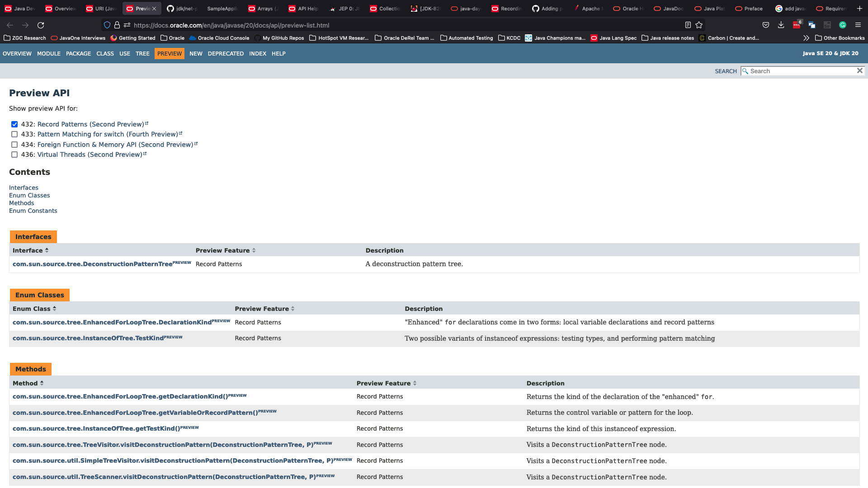Open the Firefox hamburger application menu
868x488 pixels.
858,25
